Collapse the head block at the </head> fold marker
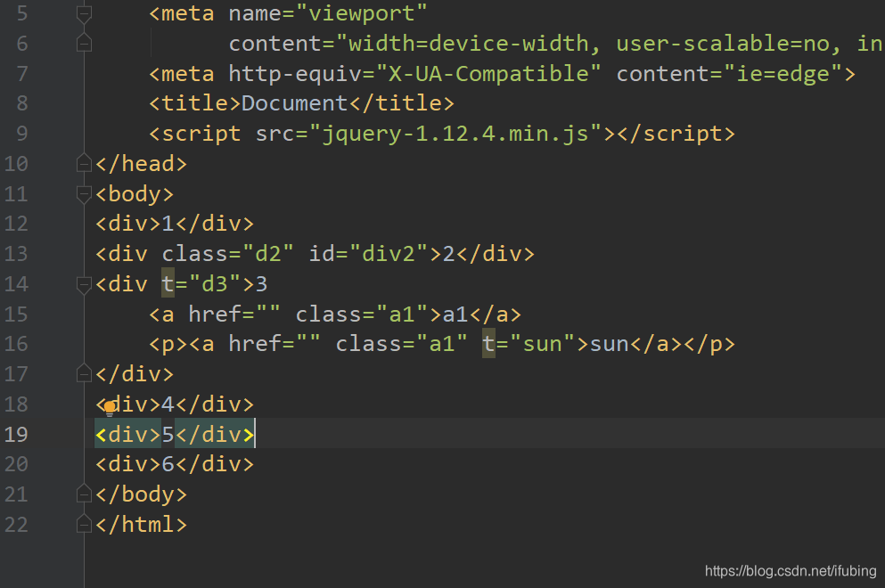The height and width of the screenshot is (588, 885). point(84,164)
